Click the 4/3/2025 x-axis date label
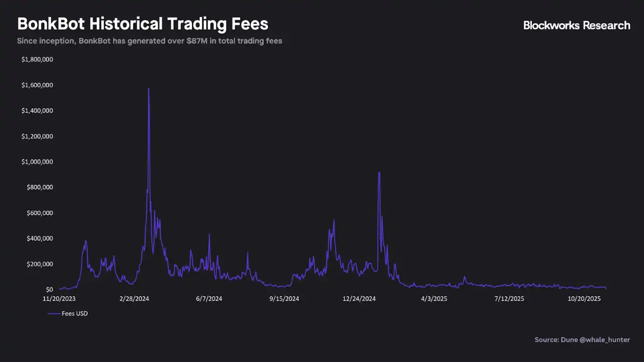 point(434,299)
